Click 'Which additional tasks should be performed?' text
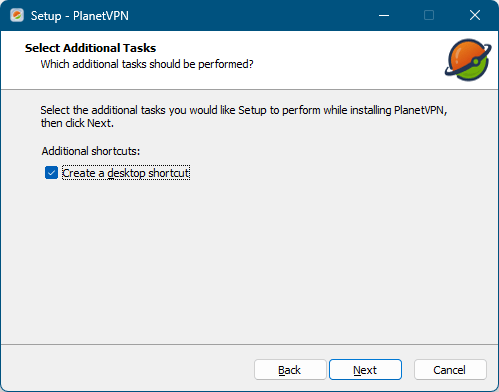499x392 pixels. coord(147,64)
